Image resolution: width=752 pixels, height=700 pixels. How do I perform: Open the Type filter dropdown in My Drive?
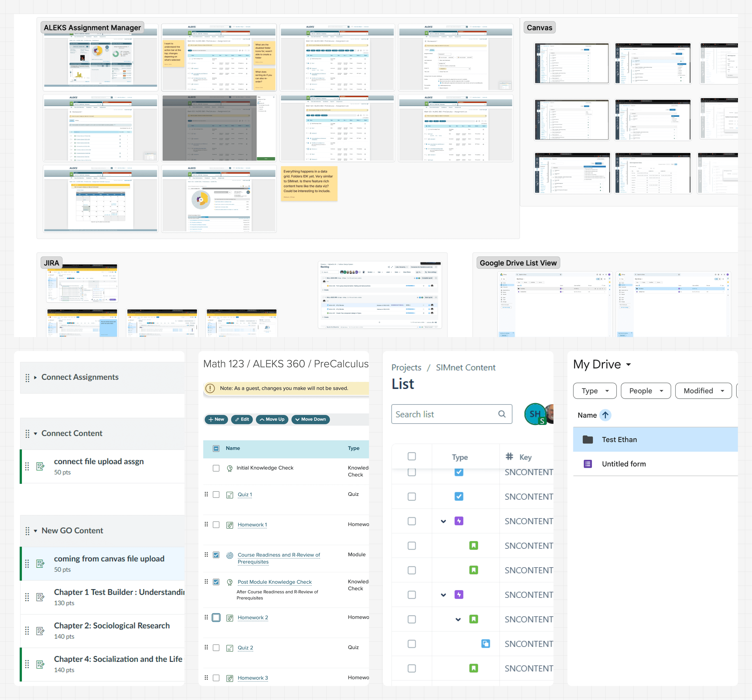594,391
